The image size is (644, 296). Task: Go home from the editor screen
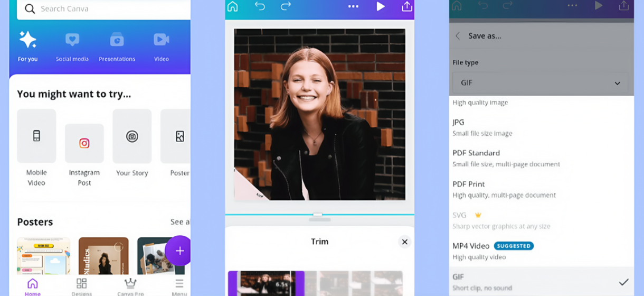(233, 6)
